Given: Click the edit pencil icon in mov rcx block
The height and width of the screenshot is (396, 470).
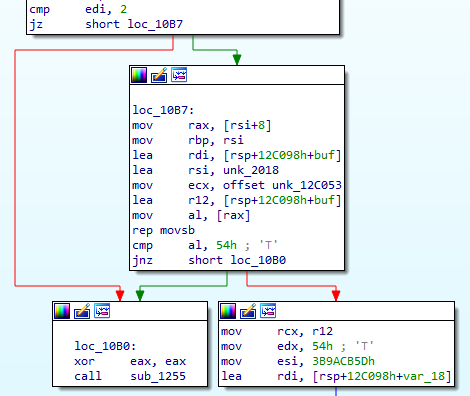Looking at the screenshot, I should coord(248,311).
